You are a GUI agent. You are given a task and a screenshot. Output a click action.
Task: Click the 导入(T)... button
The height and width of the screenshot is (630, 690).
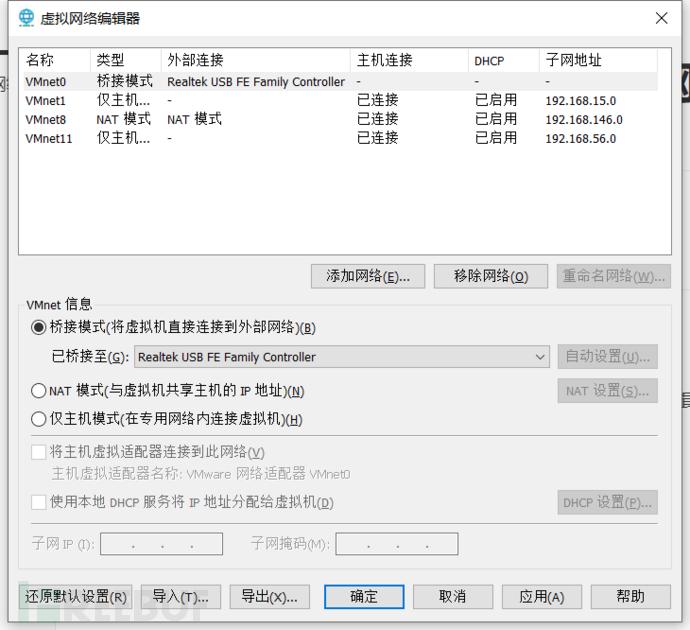click(x=180, y=597)
